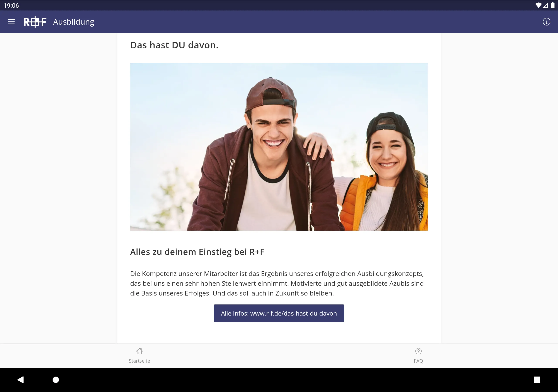Click heading 'Das hast DU davon.'

pyautogui.click(x=174, y=45)
